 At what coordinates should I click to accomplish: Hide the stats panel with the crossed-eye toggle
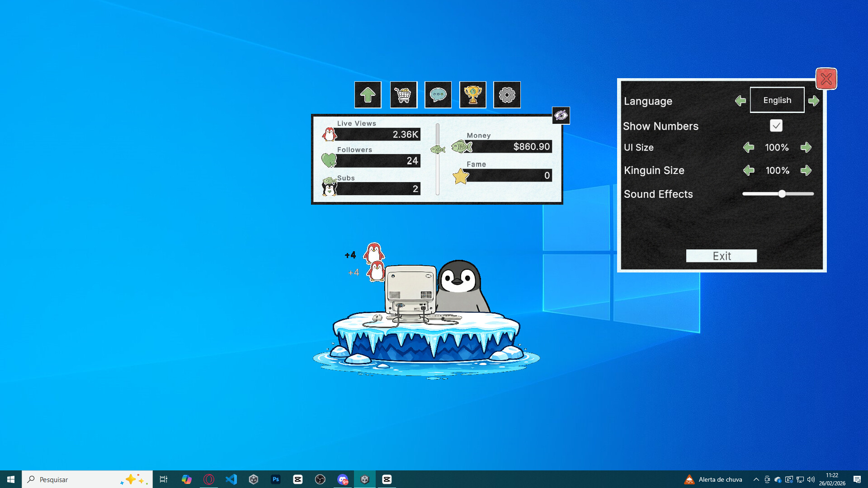click(x=561, y=115)
